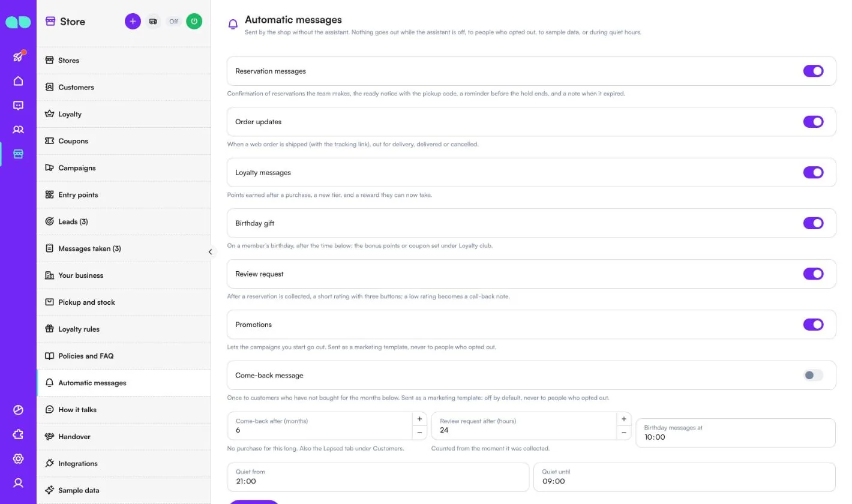Click the Off status pill in the header

click(x=173, y=22)
